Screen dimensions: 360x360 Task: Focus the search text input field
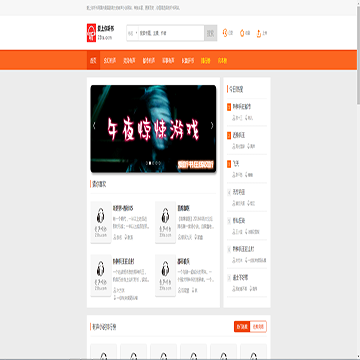pyautogui.click(x=171, y=33)
